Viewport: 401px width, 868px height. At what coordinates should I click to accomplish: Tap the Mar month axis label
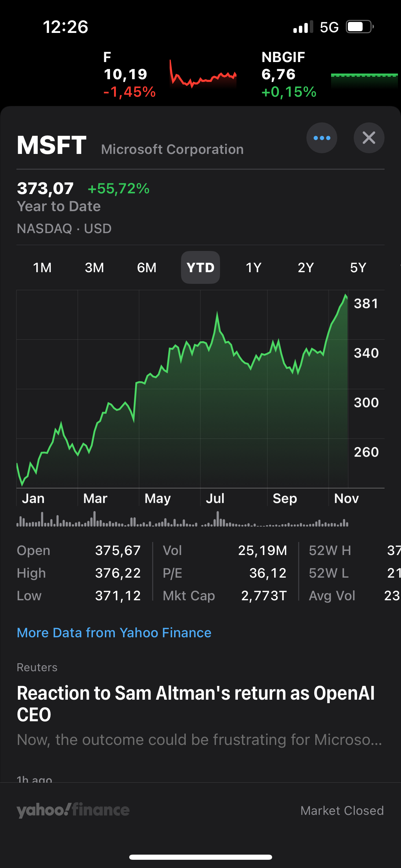click(x=95, y=498)
